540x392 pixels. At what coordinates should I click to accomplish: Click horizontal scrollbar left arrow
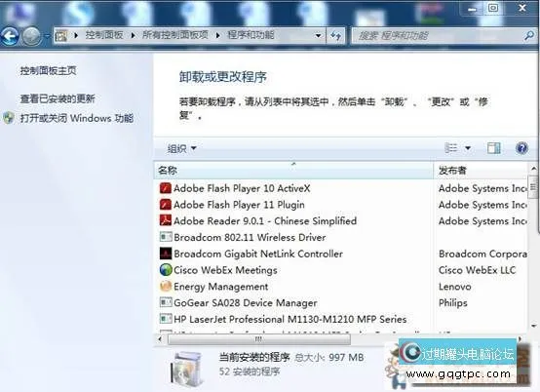(160, 339)
